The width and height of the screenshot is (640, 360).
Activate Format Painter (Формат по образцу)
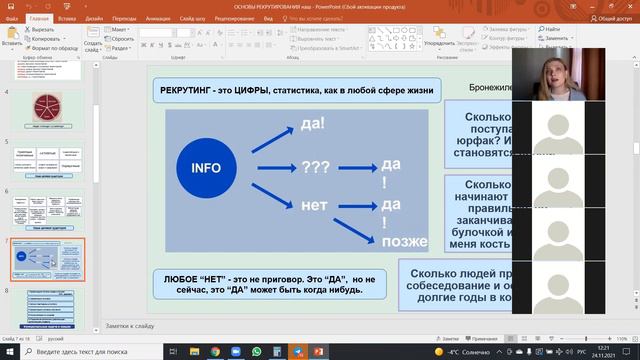coord(51,48)
